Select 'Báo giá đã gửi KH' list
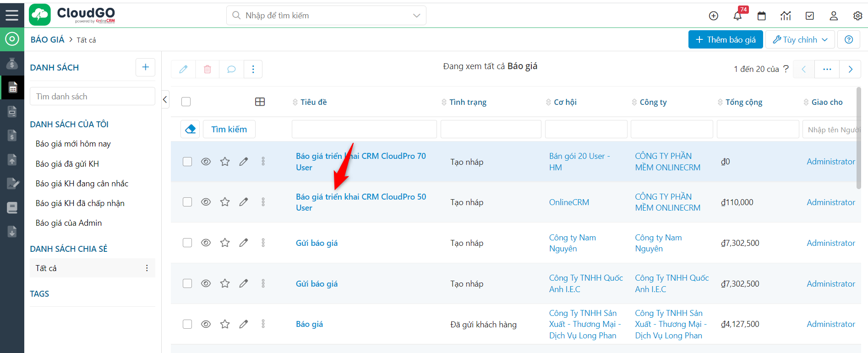 67,164
